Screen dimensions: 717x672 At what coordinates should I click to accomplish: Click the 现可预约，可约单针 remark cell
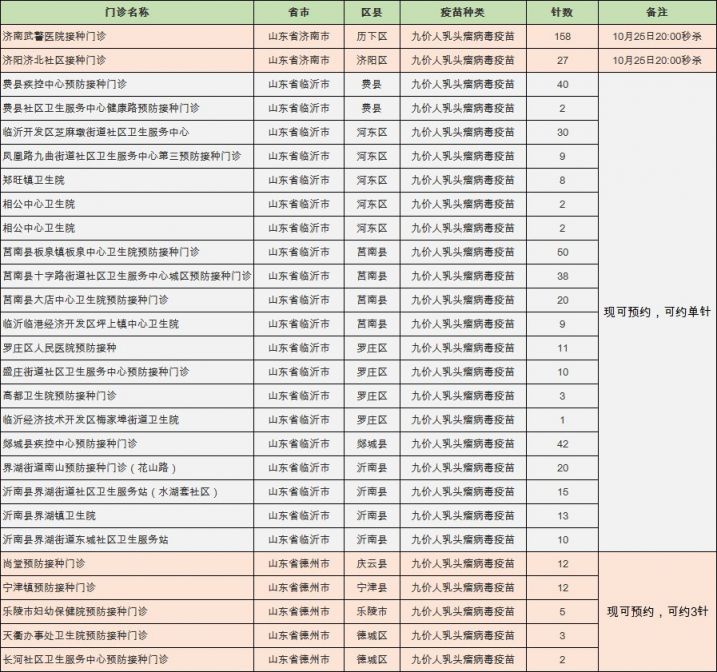(x=657, y=312)
